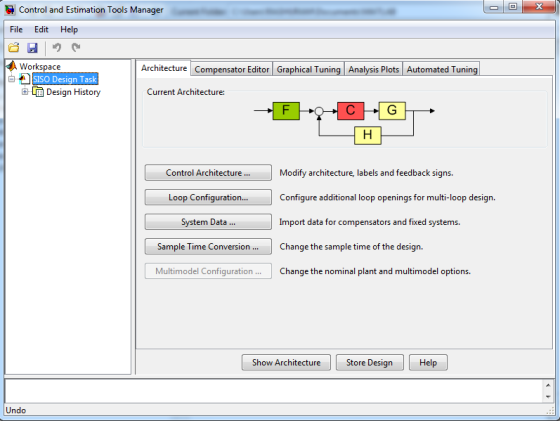Click the message log scroll down arrow
This screenshot has width=560, height=421.
(x=548, y=397)
